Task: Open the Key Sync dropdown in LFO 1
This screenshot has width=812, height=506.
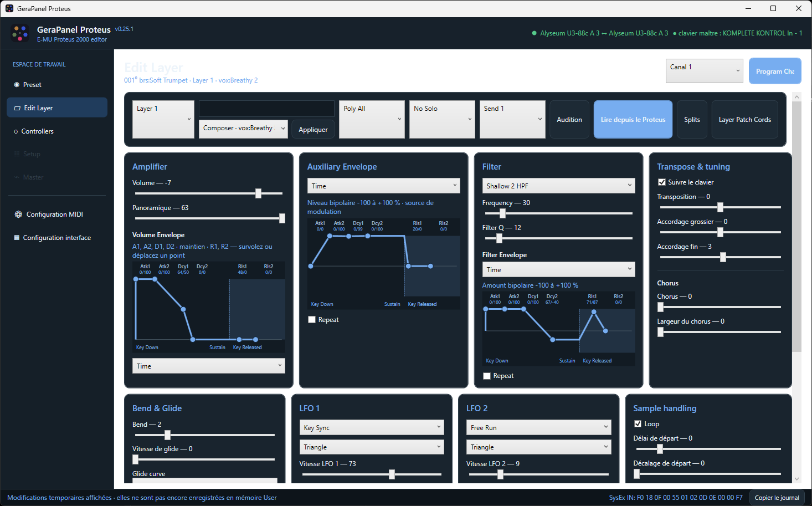Action: 372,427
